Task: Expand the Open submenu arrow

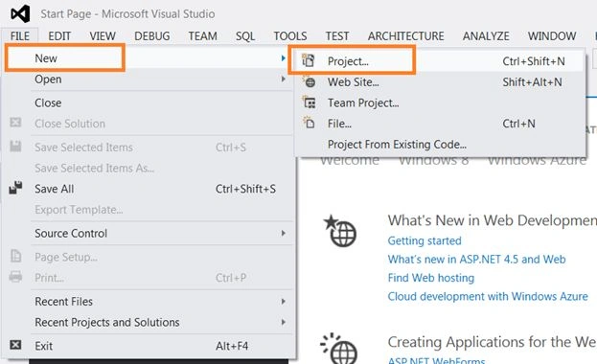Action: click(283, 79)
